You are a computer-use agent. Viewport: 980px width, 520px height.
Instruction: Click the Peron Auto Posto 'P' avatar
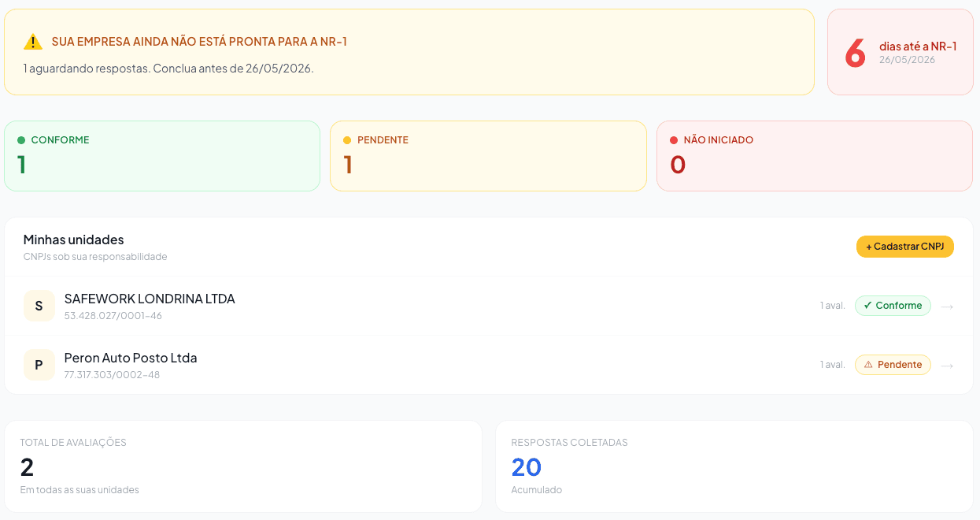pos(39,365)
